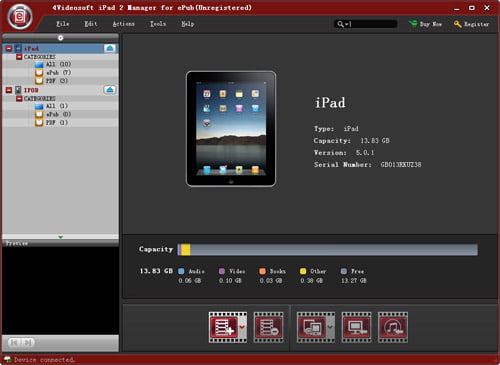Click the Video '0.10 GB' value
500x365 pixels.
pyautogui.click(x=230, y=281)
